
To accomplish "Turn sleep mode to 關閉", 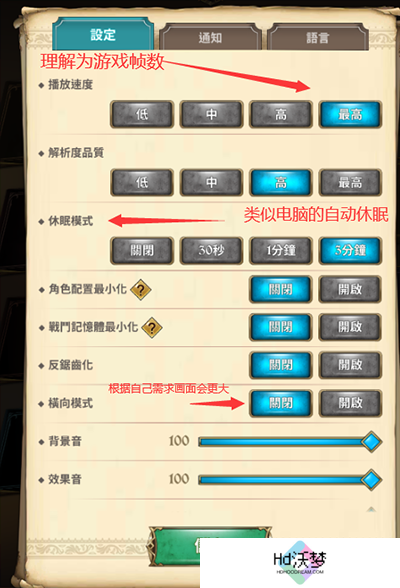I will 142,250.
